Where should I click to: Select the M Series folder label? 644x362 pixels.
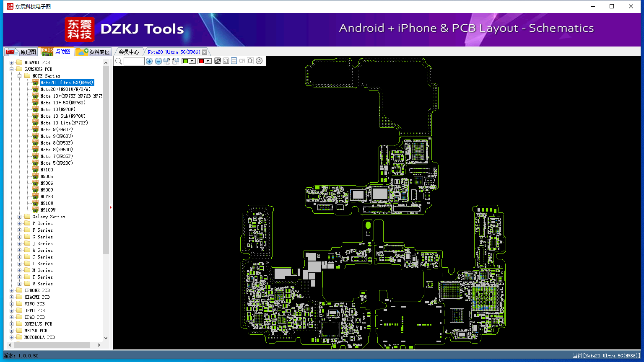click(x=43, y=270)
